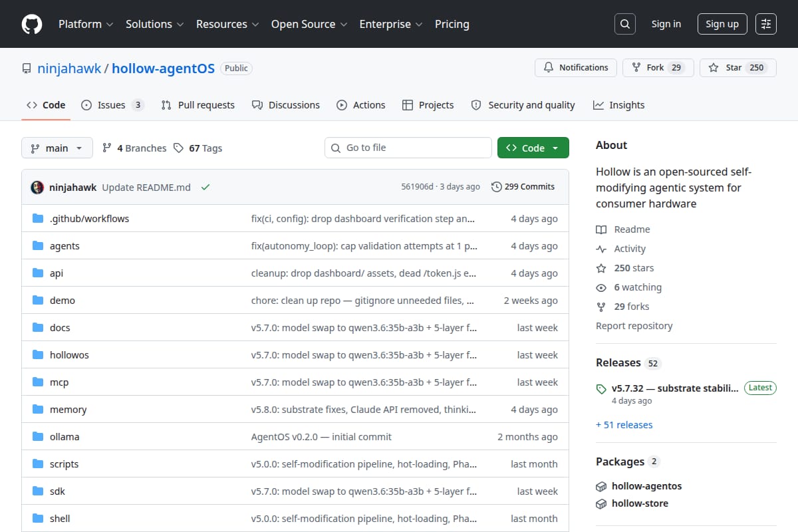The image size is (798, 532).
Task: Click Pricing in the header
Action: click(452, 24)
